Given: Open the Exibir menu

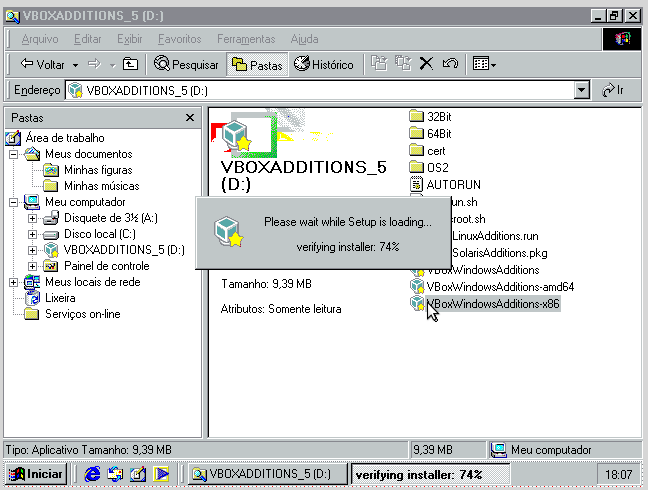Looking at the screenshot, I should 129,39.
